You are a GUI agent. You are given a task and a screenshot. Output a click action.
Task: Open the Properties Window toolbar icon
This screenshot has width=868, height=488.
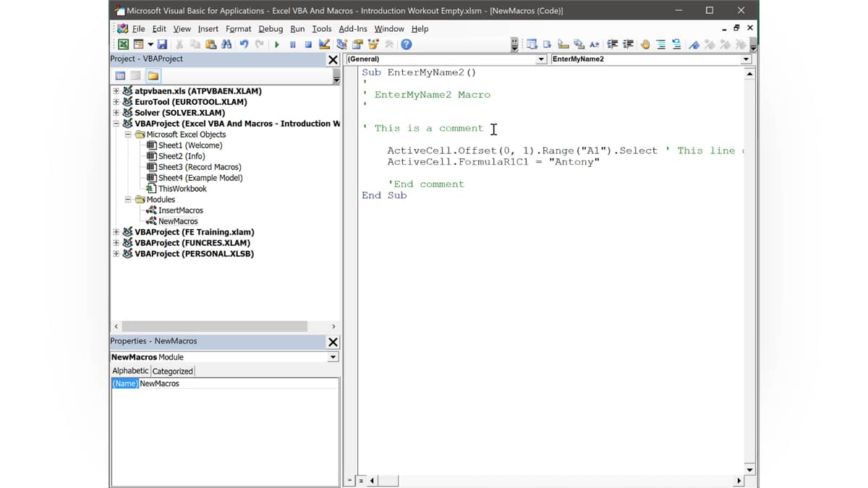click(357, 45)
